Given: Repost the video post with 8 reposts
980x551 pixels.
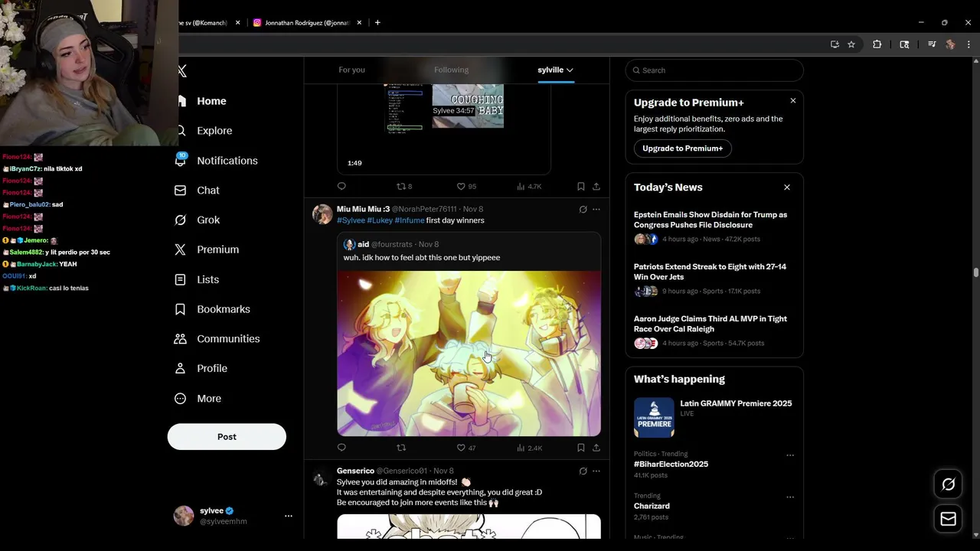Looking at the screenshot, I should (403, 187).
